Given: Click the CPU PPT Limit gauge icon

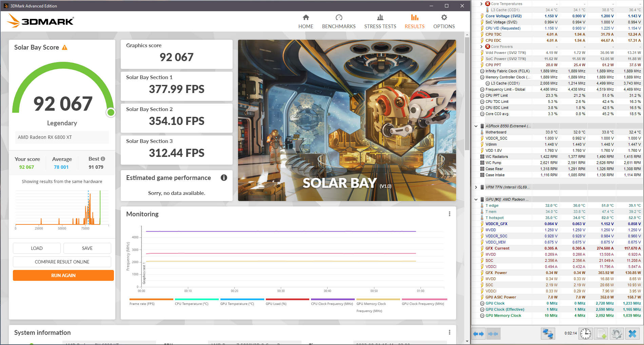Looking at the screenshot, I should (482, 95).
